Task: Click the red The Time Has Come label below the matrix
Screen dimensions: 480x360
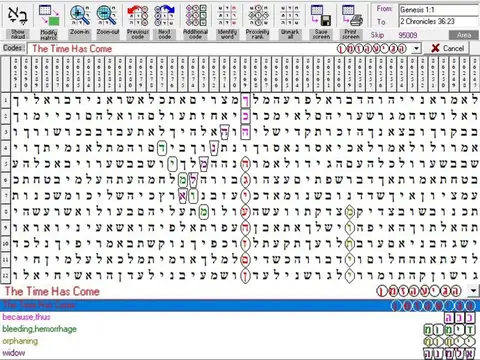Action: click(x=52, y=291)
